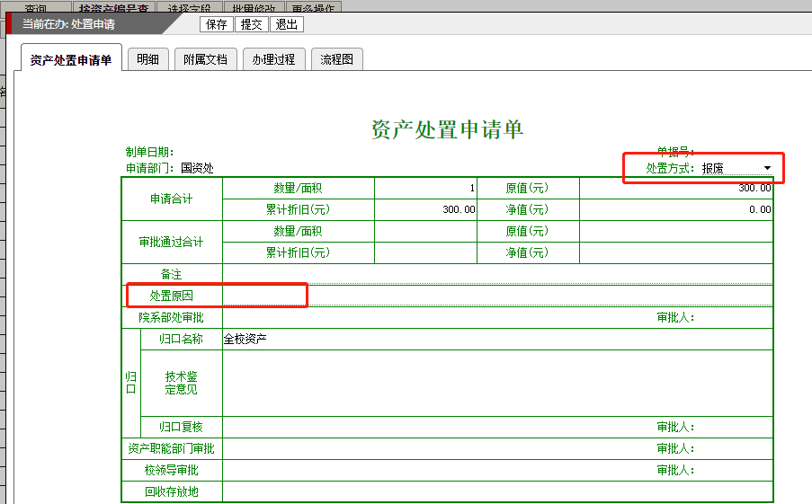This screenshot has width=812, height=504.
Task: Click the 保存 (Save) button
Action: click(216, 24)
